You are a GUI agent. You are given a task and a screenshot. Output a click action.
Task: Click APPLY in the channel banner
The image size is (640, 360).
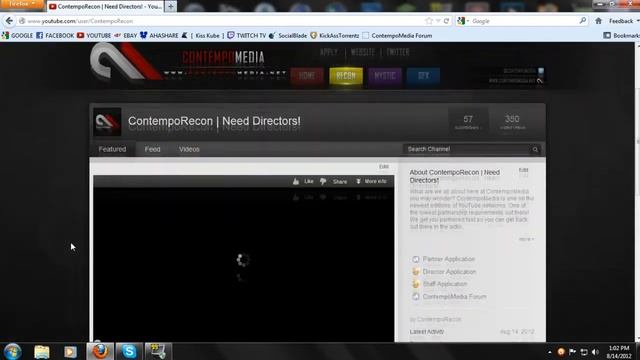(x=329, y=52)
